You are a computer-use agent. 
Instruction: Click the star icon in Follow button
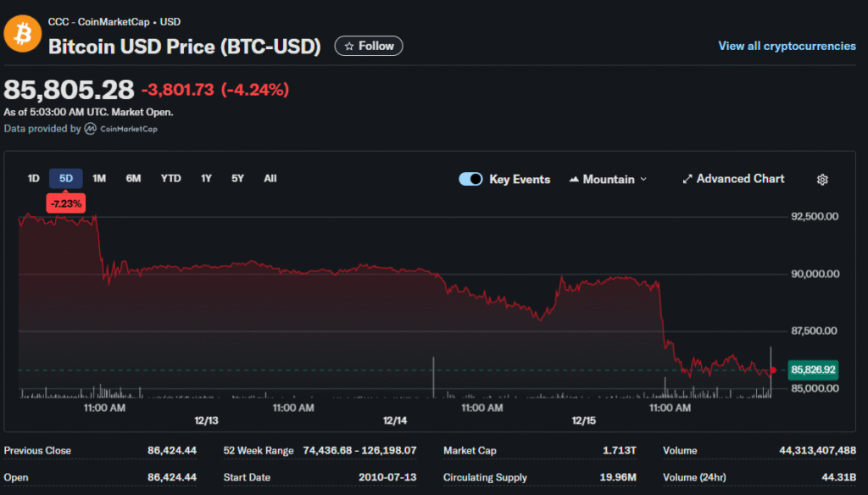coord(348,46)
